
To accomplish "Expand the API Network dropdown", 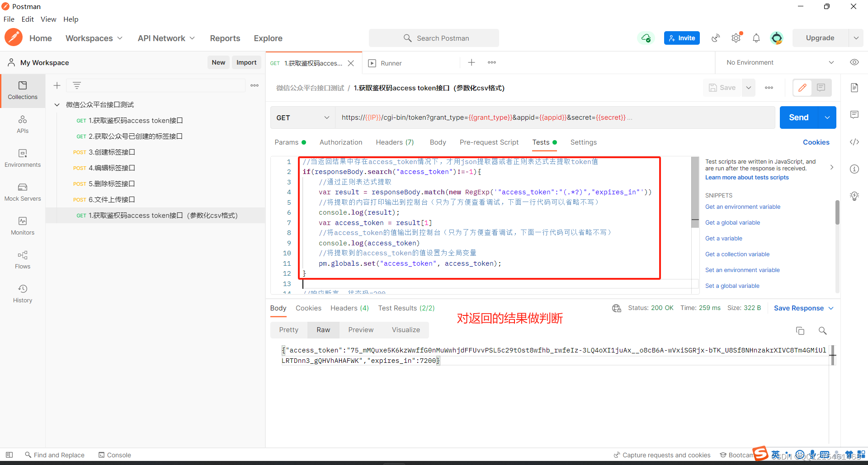I will point(166,38).
